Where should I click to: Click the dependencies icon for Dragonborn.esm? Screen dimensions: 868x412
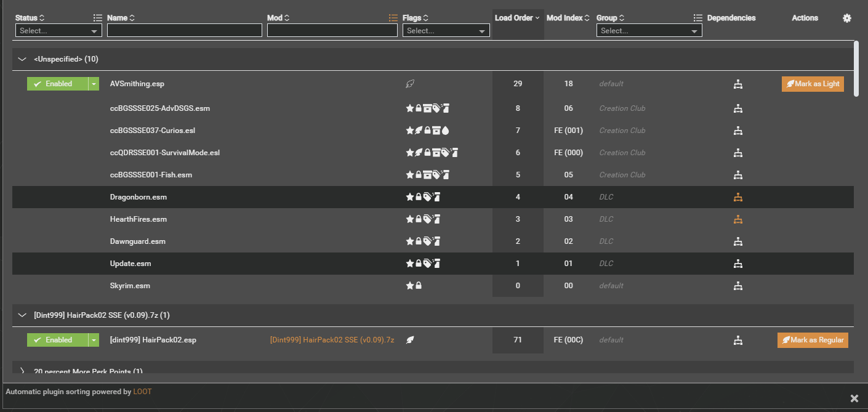click(738, 196)
